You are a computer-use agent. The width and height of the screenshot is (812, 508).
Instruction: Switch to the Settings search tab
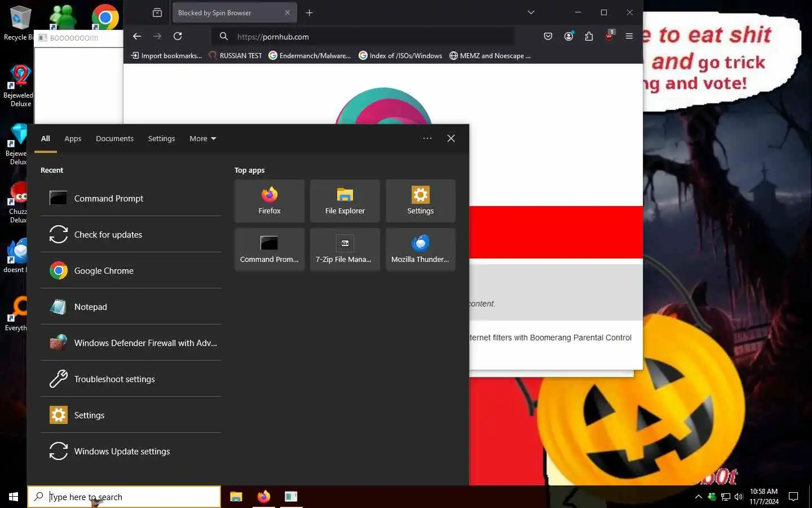161,138
